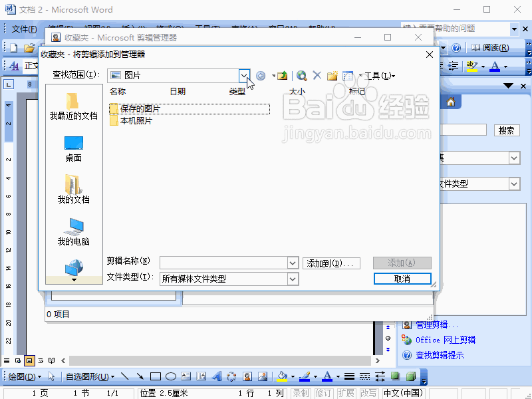This screenshot has width=532, height=399.
Task: Expand task pane file type dropdown
Action: click(x=514, y=184)
